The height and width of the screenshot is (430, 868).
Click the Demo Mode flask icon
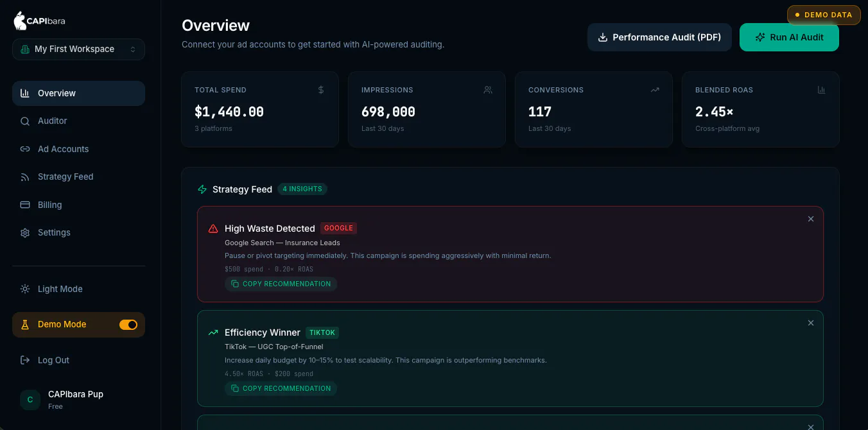[x=25, y=325]
